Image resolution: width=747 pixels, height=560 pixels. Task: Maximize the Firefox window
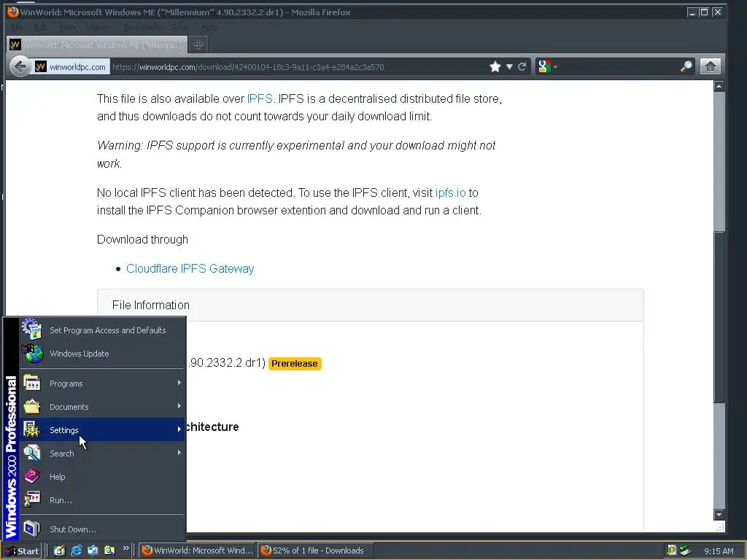coord(704,12)
